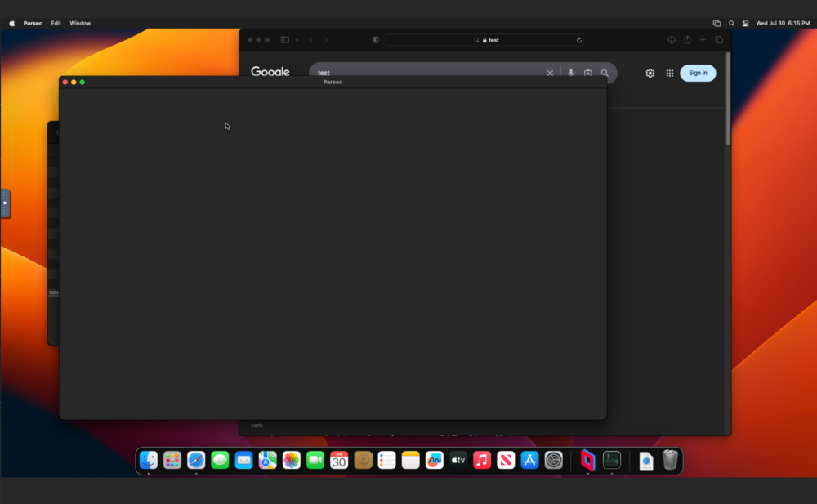Open Contacts app in the Dock
Viewport: 817px width, 504px height.
click(364, 460)
